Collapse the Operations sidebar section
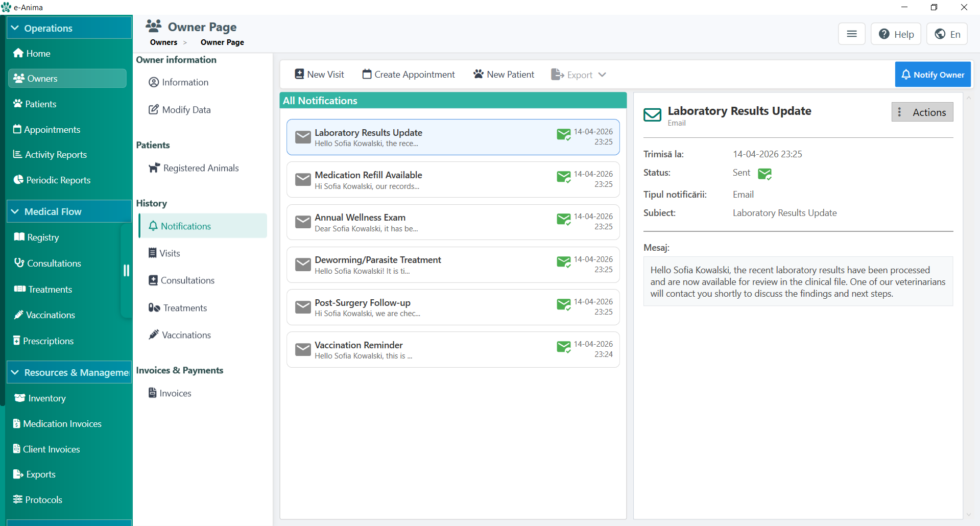This screenshot has height=526, width=980. click(x=69, y=28)
